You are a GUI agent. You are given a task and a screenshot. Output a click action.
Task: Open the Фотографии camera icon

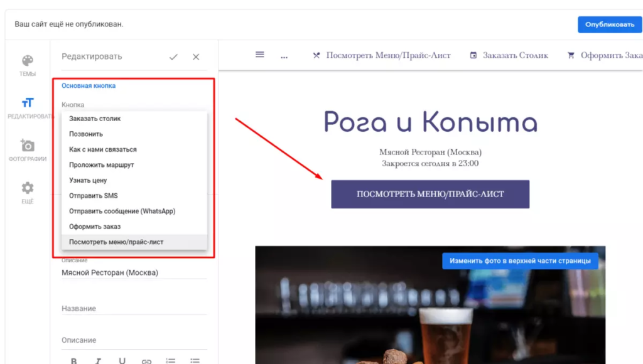pos(26,144)
